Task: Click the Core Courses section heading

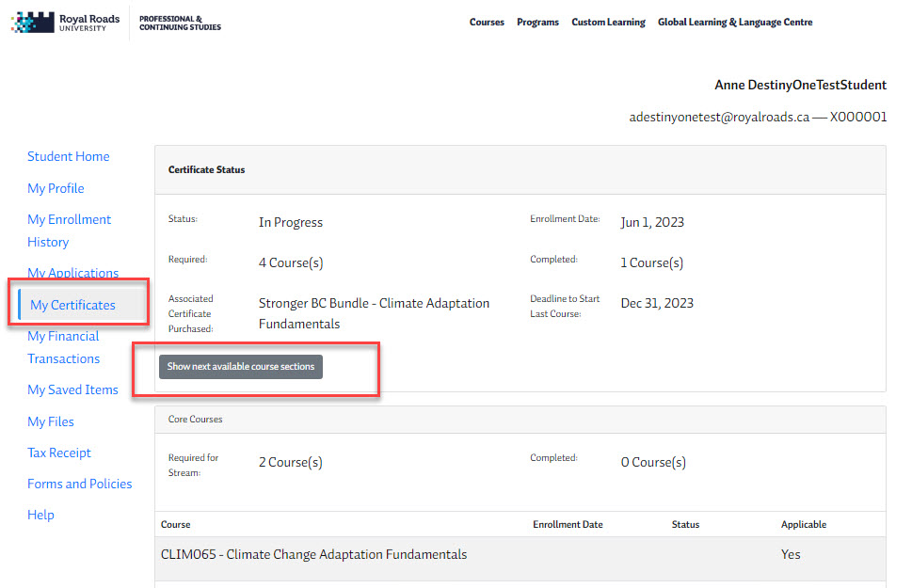Action: (196, 420)
